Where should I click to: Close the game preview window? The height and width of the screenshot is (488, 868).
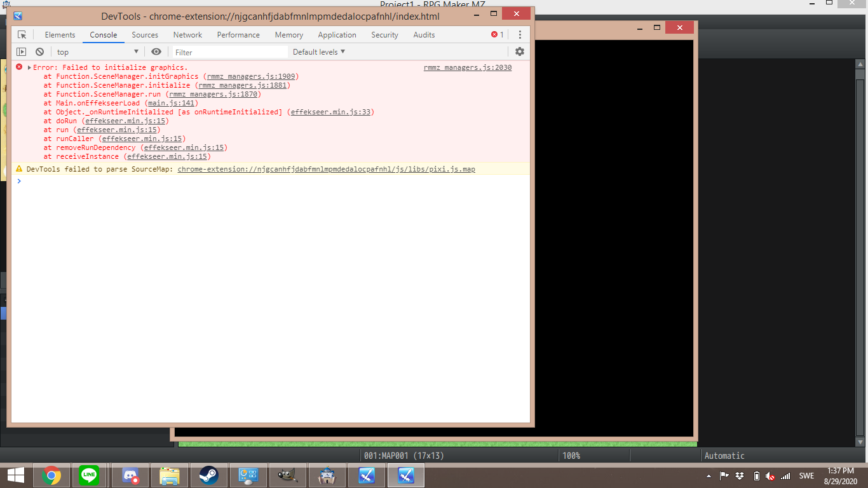(x=680, y=28)
